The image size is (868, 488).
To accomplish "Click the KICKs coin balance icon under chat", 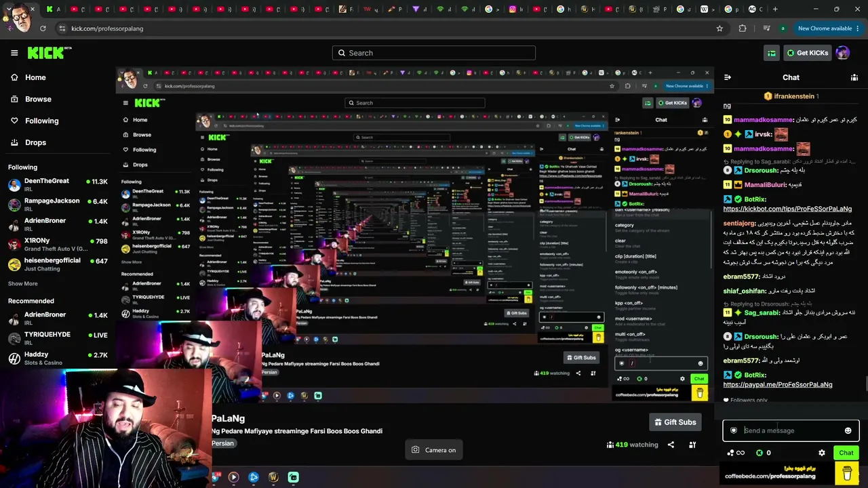I will pyautogui.click(x=759, y=453).
